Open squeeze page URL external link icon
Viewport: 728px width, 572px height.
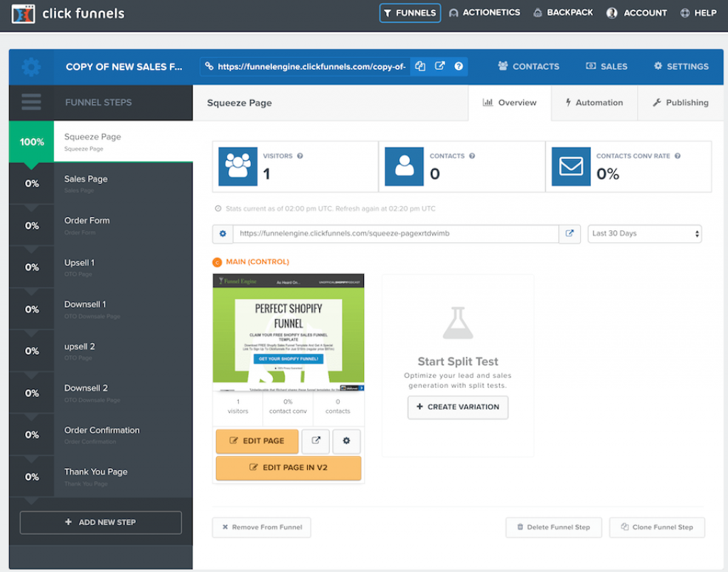[x=569, y=234]
